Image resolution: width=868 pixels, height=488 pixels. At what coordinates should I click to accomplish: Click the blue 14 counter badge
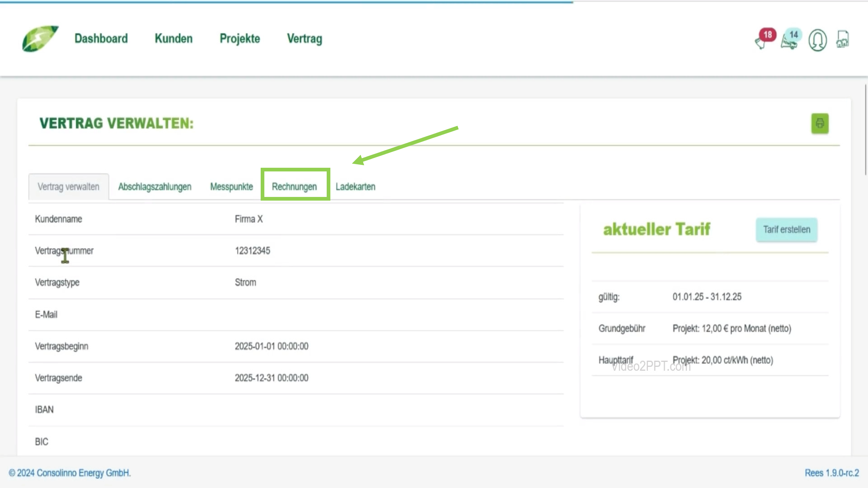coord(794,34)
